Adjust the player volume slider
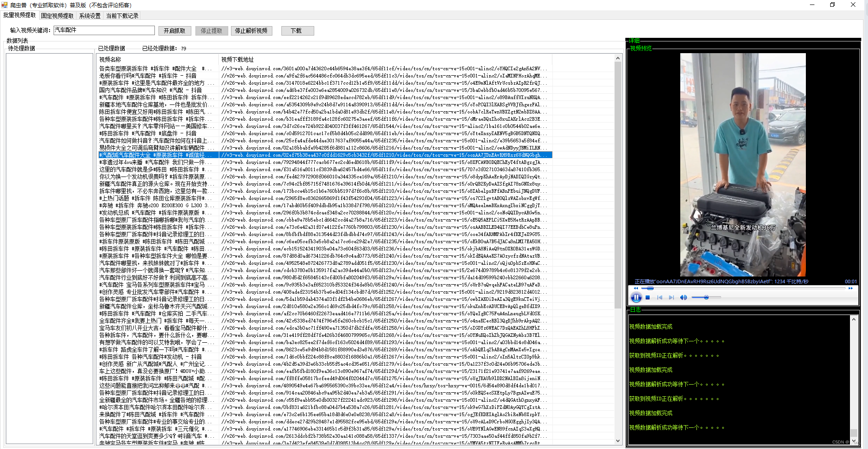868x449 pixels. click(x=706, y=297)
